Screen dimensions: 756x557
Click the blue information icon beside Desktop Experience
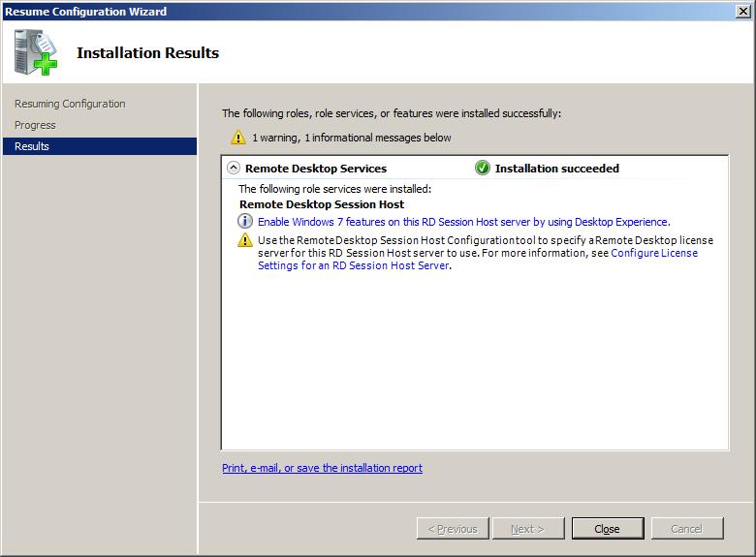245,222
